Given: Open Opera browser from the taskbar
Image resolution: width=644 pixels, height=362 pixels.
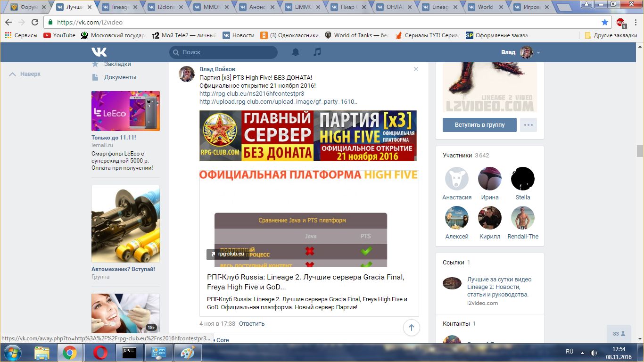Looking at the screenshot, I should tap(100, 352).
